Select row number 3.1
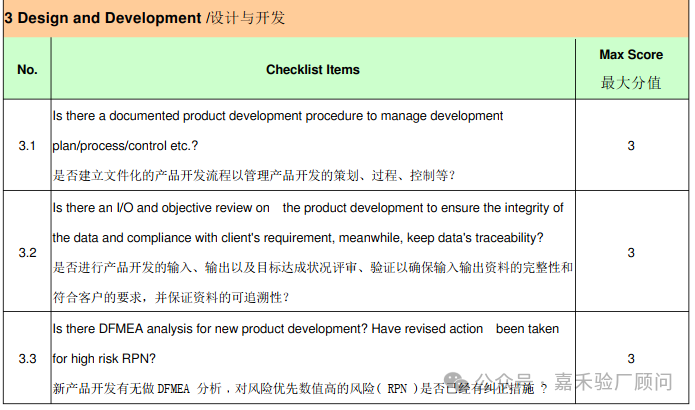695x410 pixels. pos(27,145)
